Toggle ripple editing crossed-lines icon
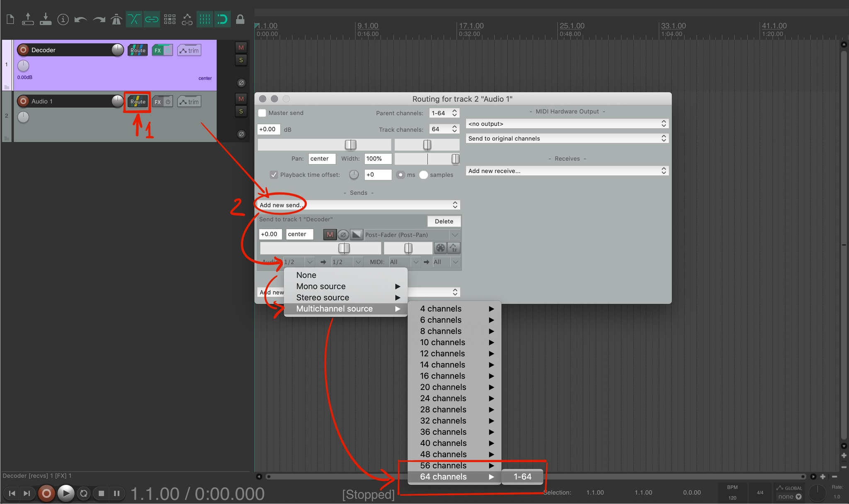The width and height of the screenshot is (849, 504). [x=134, y=19]
